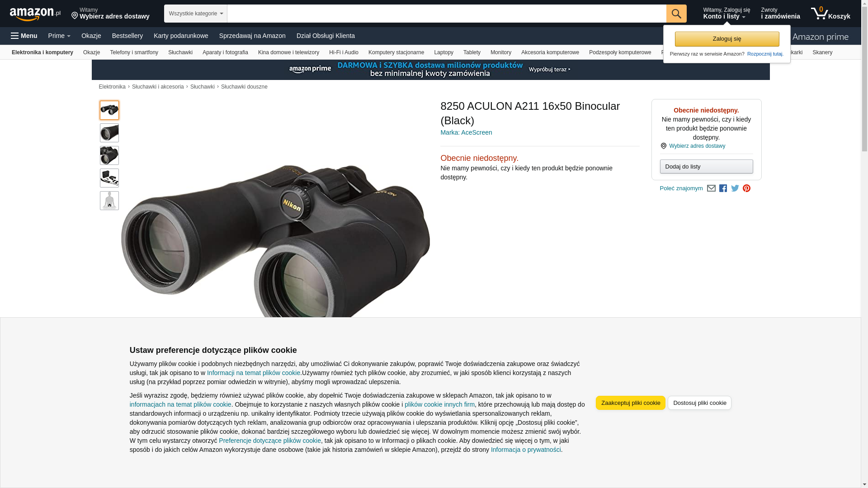Screen dimensions: 868x488
Task: Expand the Wszystkie kategorie dropdown
Action: coord(195,14)
